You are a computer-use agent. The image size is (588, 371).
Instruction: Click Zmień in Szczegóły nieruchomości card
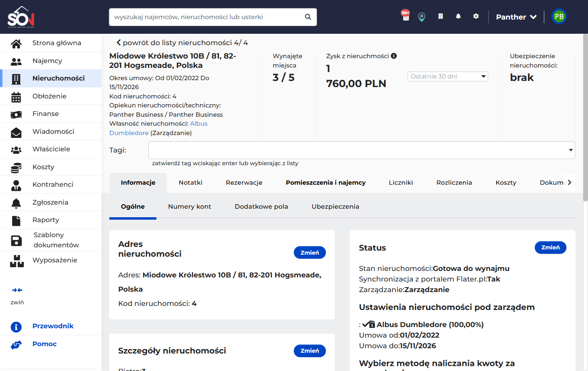pyautogui.click(x=310, y=351)
